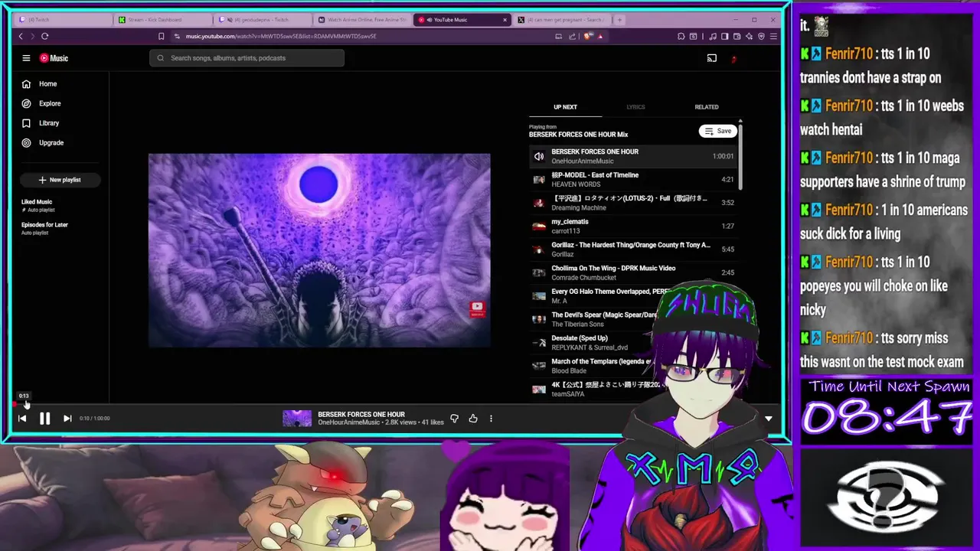Click the purple Berserk video artwork
Viewport: 980px width, 551px height.
pyautogui.click(x=319, y=250)
